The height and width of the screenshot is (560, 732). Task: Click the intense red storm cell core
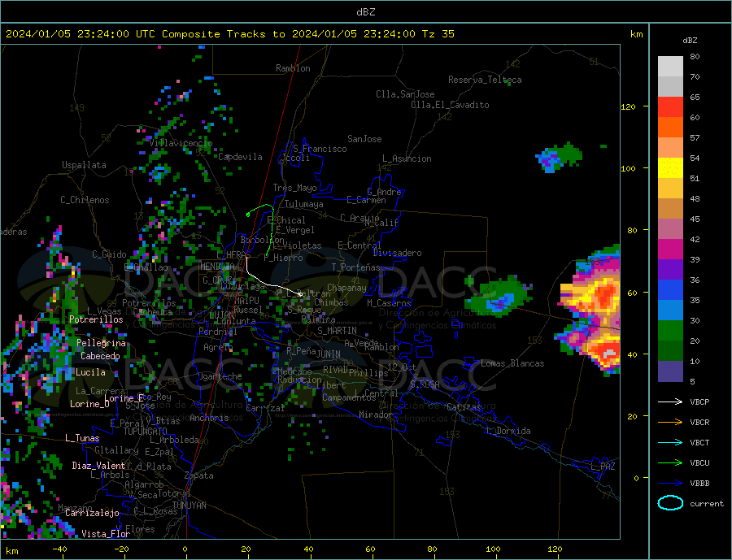608,352
